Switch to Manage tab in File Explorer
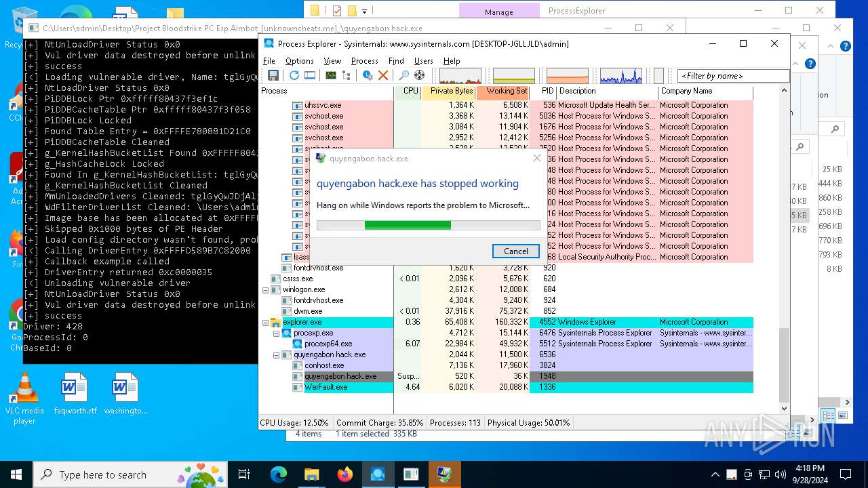This screenshot has height=488, width=868. click(x=499, y=12)
